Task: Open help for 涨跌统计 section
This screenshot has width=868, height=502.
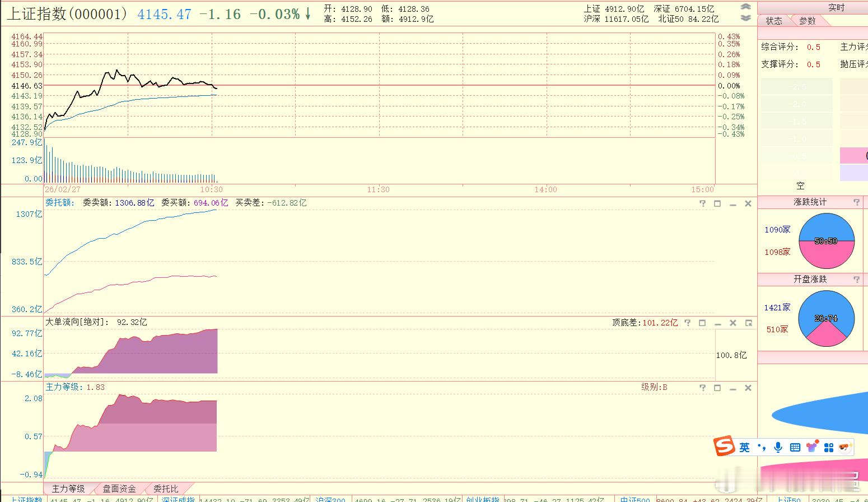Action: pos(856,202)
